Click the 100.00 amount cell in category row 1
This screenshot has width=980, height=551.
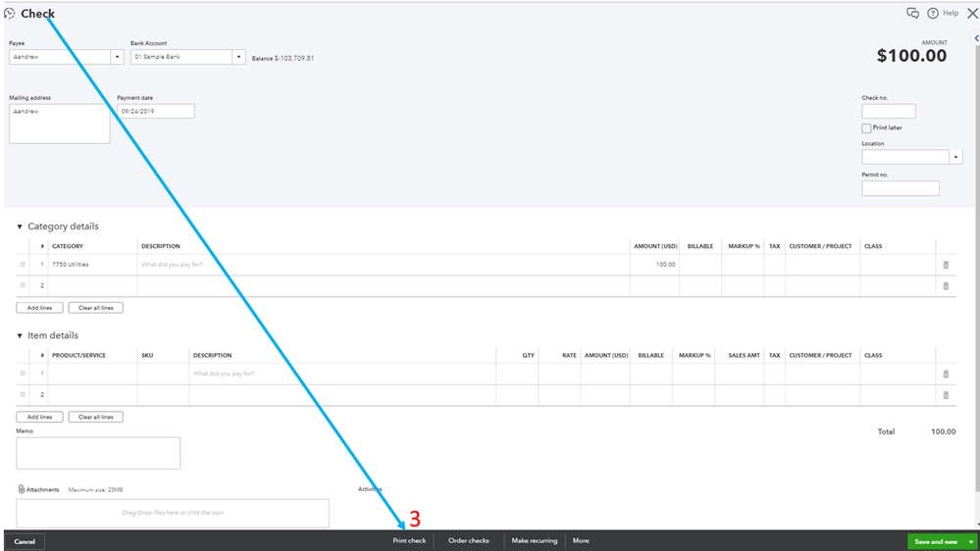click(x=654, y=265)
